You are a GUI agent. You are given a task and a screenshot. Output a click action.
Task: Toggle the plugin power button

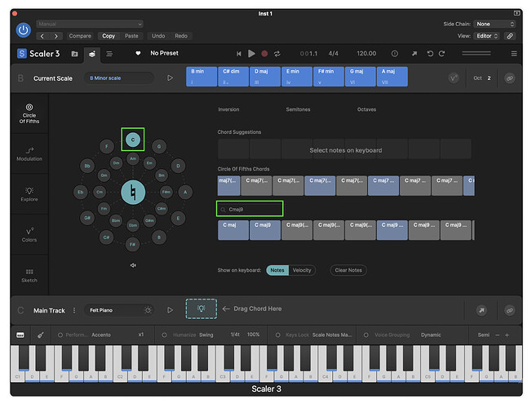click(x=24, y=30)
